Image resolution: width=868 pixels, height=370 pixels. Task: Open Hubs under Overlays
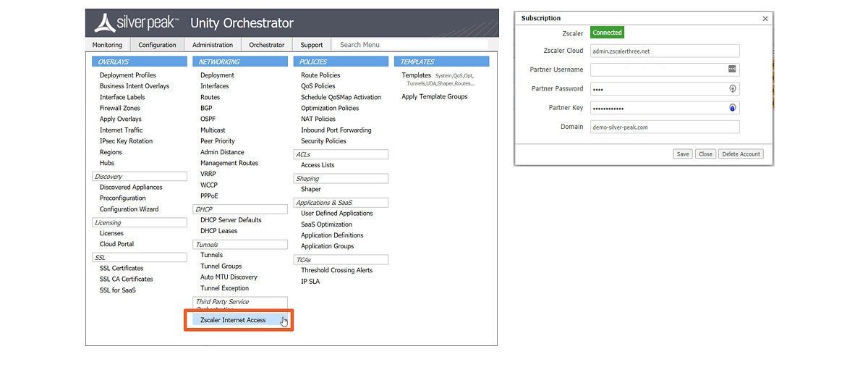[x=107, y=163]
